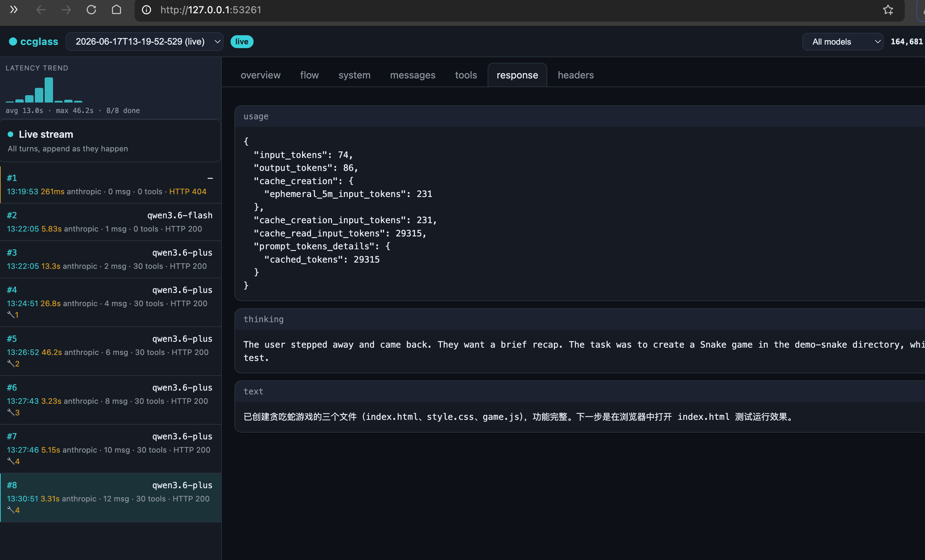The image size is (925, 560).
Task: Click the LATENCY TREND heading
Action: tap(37, 68)
